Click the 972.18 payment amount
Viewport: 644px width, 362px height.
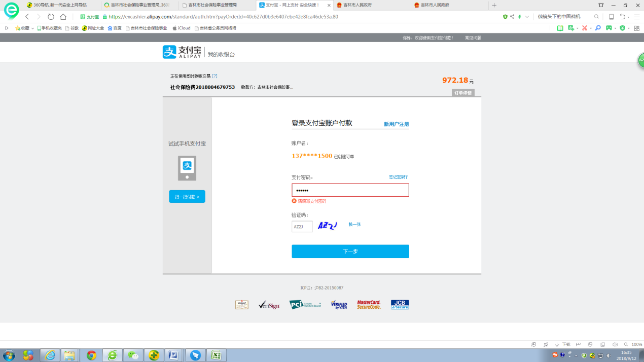tap(455, 80)
